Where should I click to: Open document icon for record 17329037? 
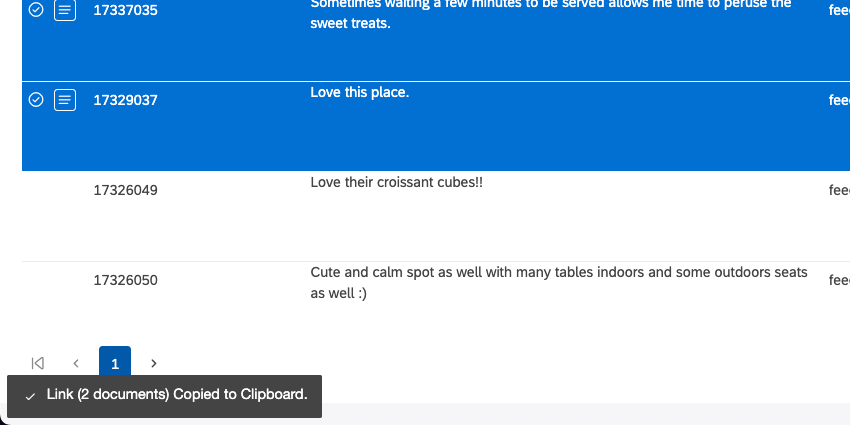pyautogui.click(x=65, y=100)
